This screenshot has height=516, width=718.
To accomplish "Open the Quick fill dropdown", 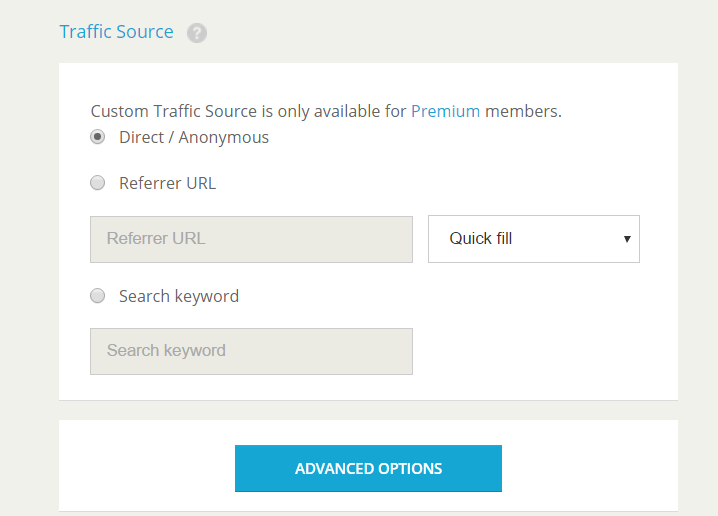I will [x=533, y=239].
